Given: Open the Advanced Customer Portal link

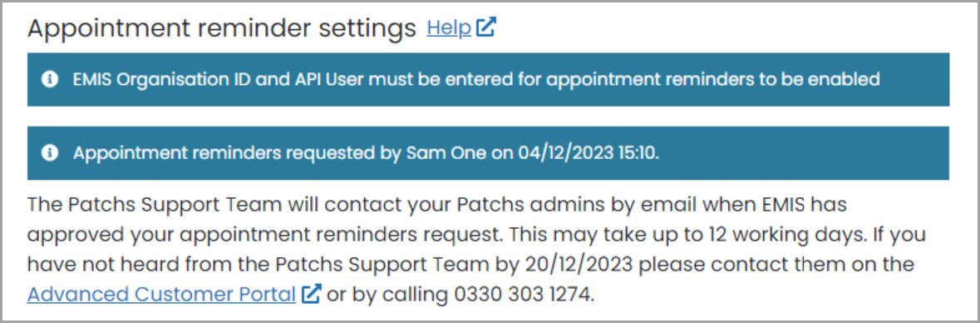Looking at the screenshot, I should click(x=161, y=294).
